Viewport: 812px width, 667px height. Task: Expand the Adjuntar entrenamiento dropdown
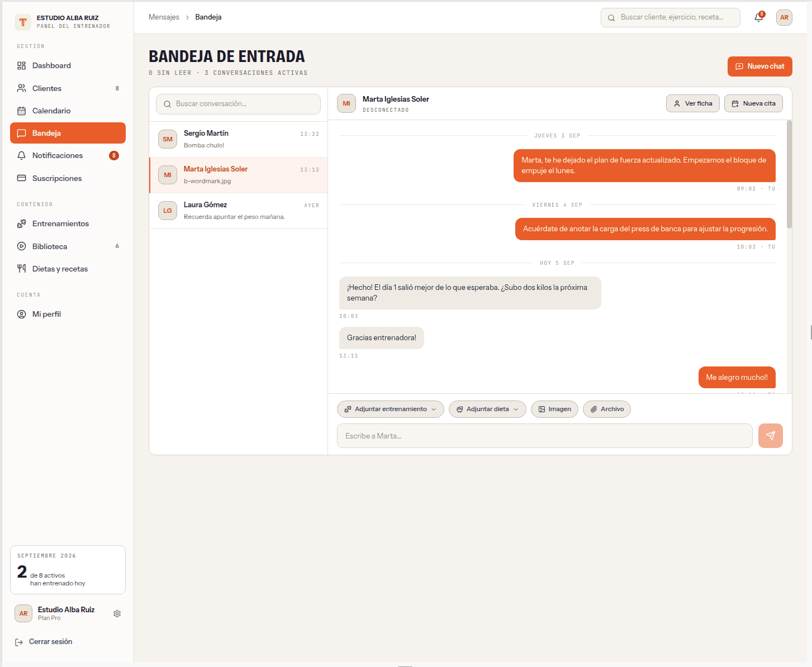click(391, 409)
